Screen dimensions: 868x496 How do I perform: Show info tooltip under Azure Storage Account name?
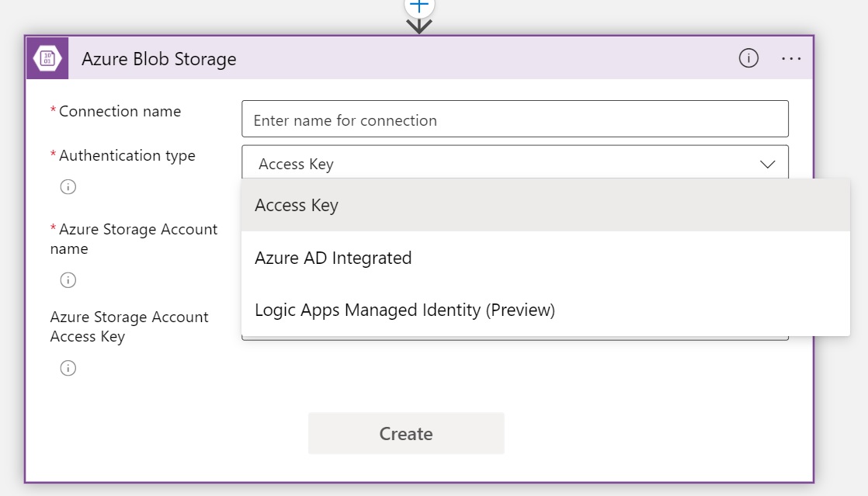click(x=68, y=280)
